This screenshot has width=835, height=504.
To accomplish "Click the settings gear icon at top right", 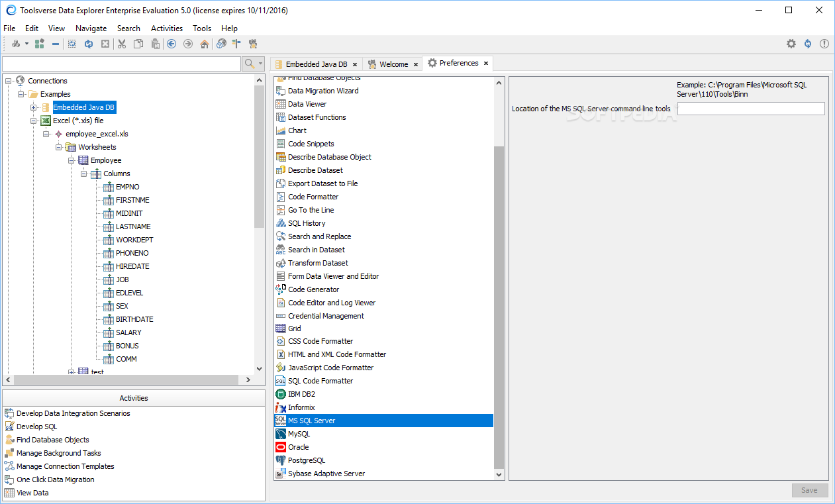I will [x=791, y=44].
